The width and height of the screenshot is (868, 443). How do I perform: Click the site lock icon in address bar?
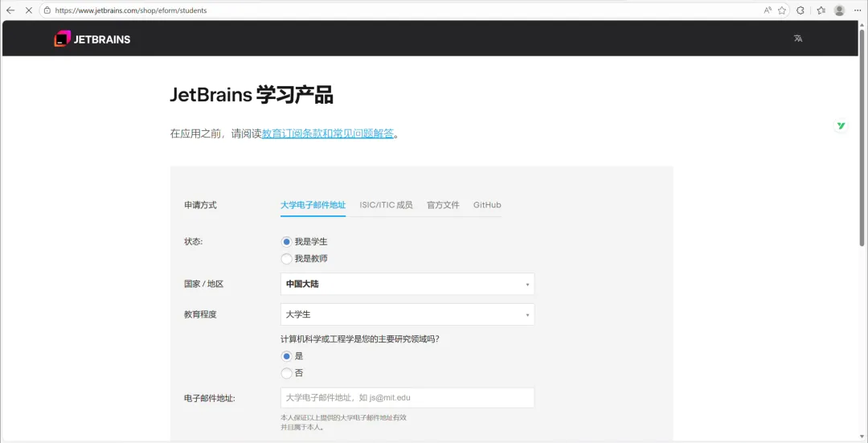click(47, 10)
